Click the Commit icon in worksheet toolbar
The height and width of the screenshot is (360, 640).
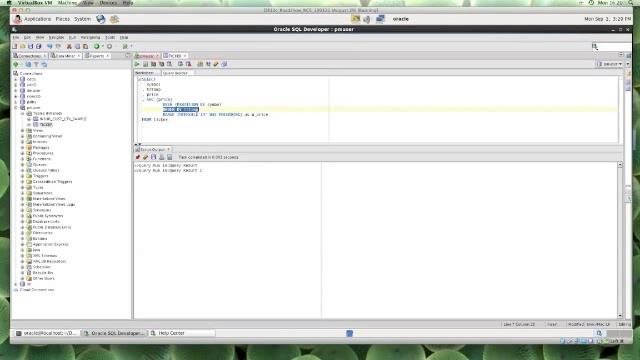[x=180, y=64]
